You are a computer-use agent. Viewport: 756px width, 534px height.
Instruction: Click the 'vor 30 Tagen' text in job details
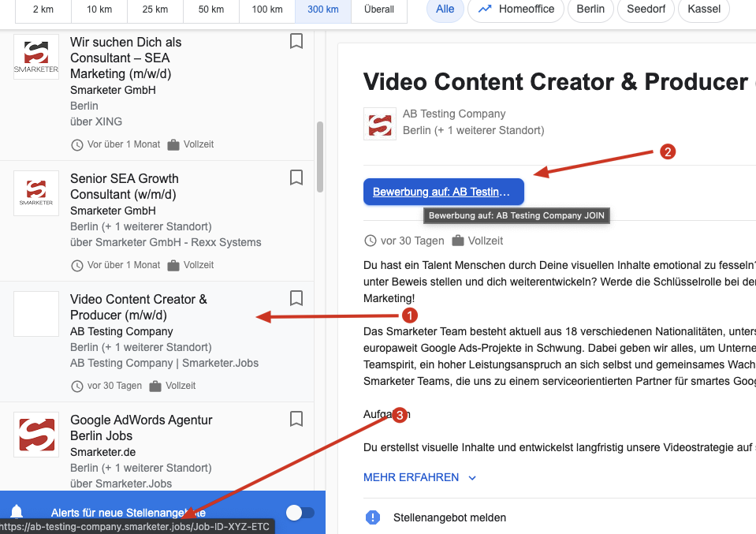click(x=412, y=241)
